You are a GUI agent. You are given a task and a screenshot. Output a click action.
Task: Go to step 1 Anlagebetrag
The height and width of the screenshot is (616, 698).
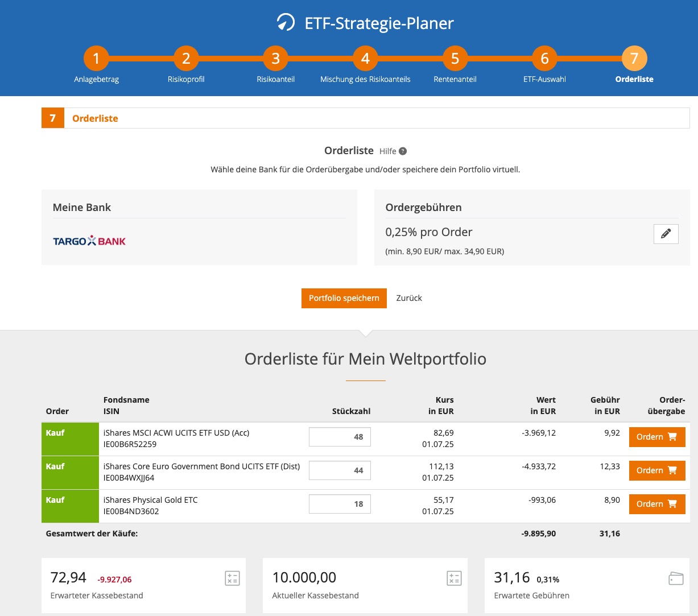click(x=96, y=59)
